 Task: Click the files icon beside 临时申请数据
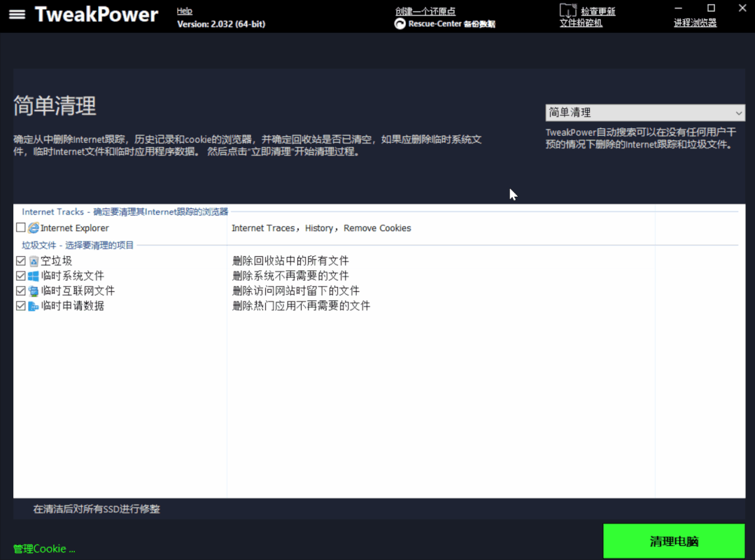pyautogui.click(x=34, y=305)
